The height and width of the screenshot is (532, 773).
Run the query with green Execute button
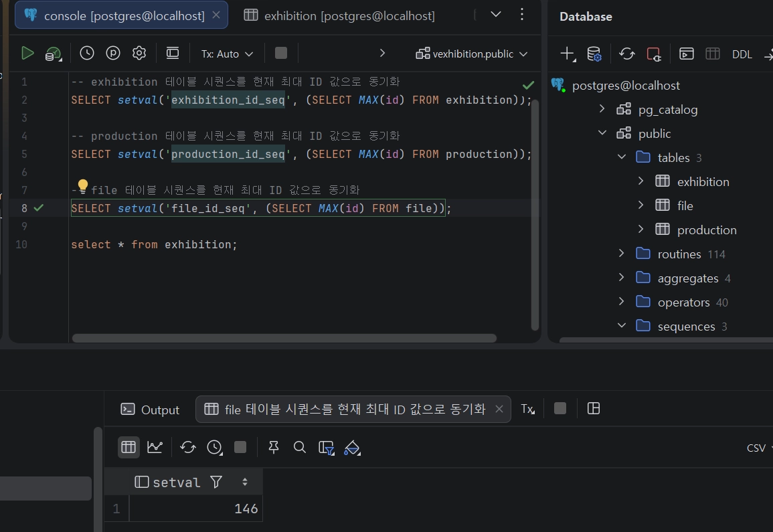tap(27, 54)
